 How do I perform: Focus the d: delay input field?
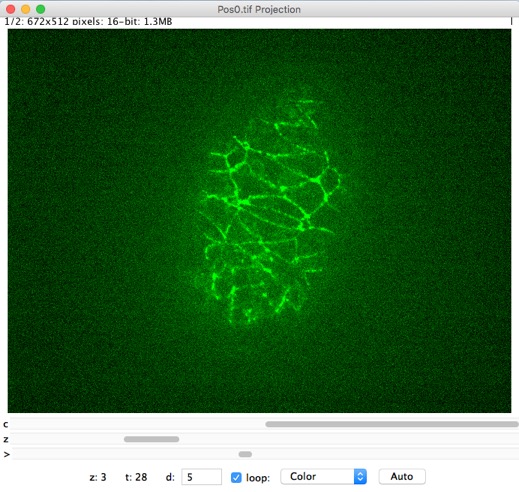[x=201, y=477]
